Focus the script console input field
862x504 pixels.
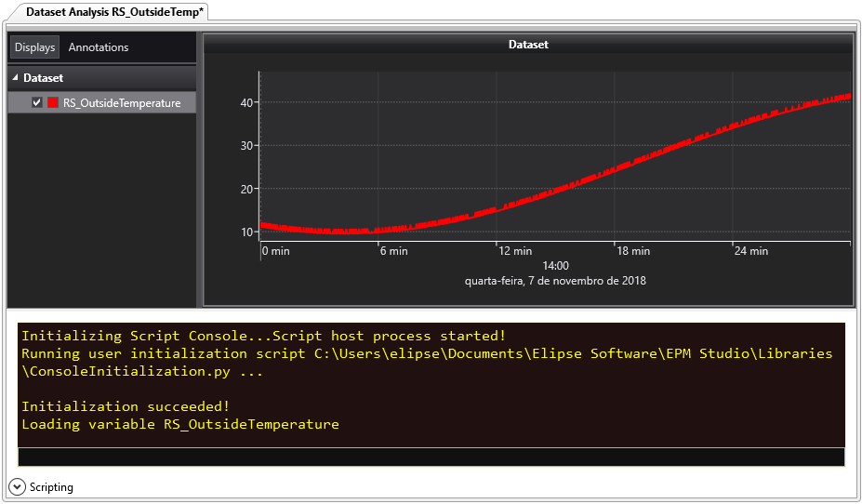431,457
